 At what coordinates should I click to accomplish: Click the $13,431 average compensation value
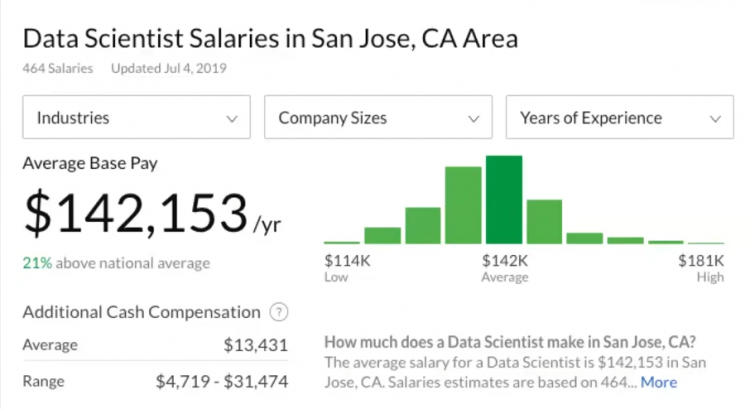pyautogui.click(x=256, y=345)
